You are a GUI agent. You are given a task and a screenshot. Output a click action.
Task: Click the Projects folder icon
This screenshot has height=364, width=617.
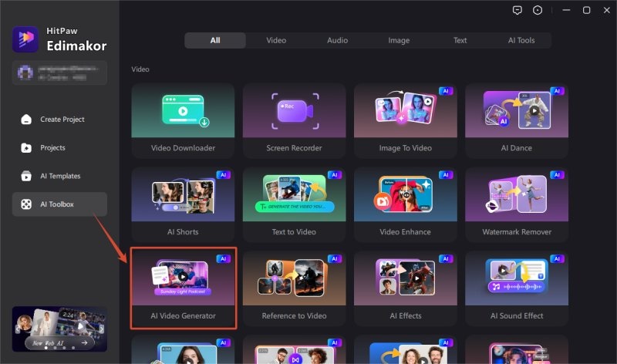26,147
